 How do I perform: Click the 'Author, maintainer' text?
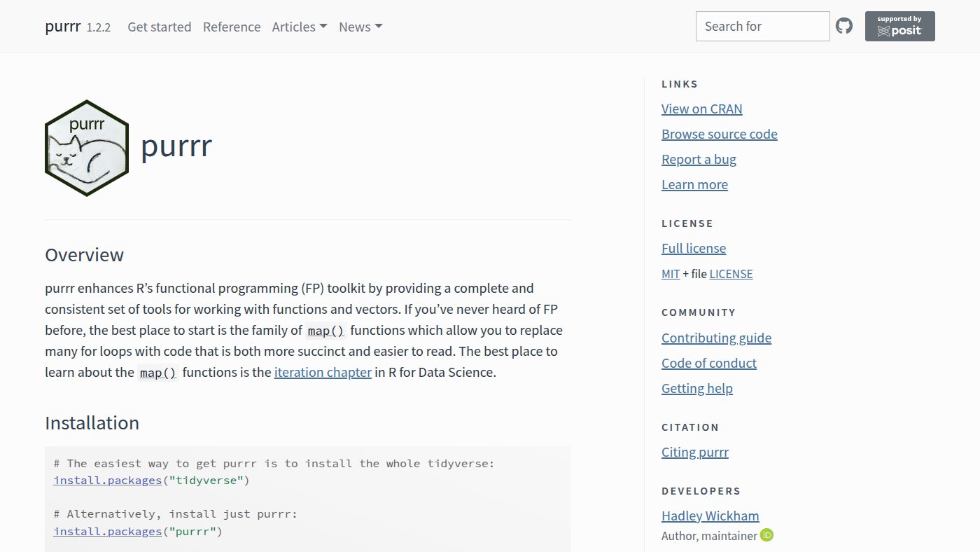pos(709,536)
